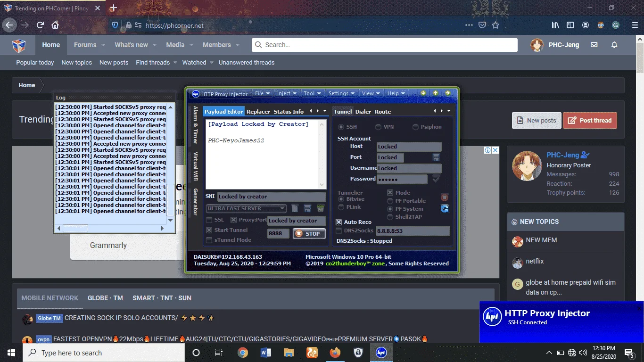Image resolution: width=644 pixels, height=362 pixels.
Task: Reload the page with the refresh icon
Action: [40, 25]
